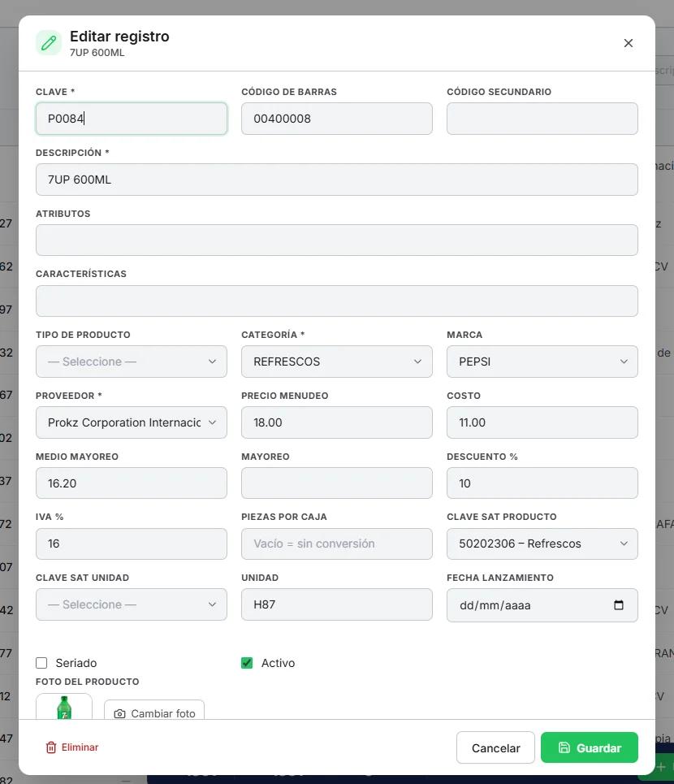Viewport: 674px width, 784px height.
Task: Click the 7UP bottle product thumbnail
Action: click(64, 707)
